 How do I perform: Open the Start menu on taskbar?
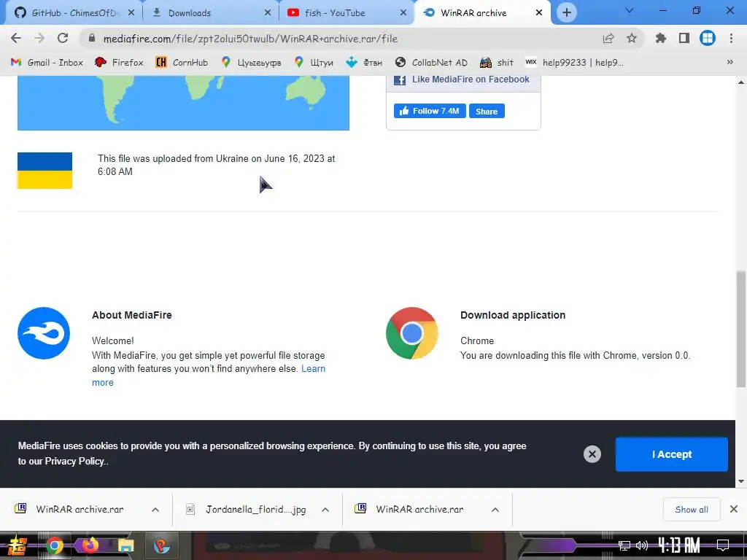[18, 545]
